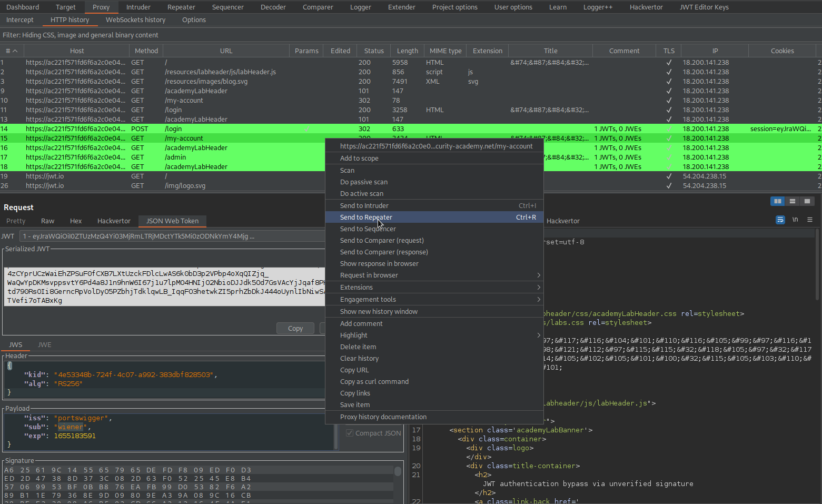The image size is (822, 504).
Task: Select top/bottom split layout icon
Action: pyautogui.click(x=792, y=201)
